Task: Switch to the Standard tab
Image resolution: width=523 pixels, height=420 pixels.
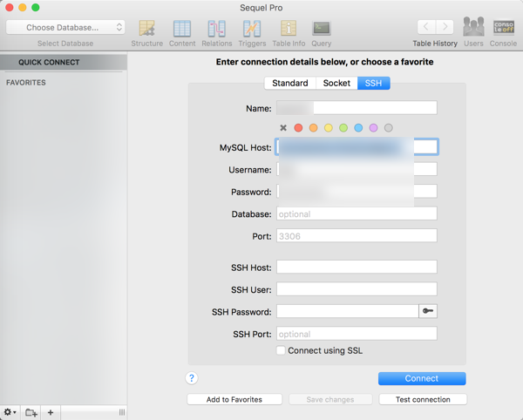Action: click(290, 83)
